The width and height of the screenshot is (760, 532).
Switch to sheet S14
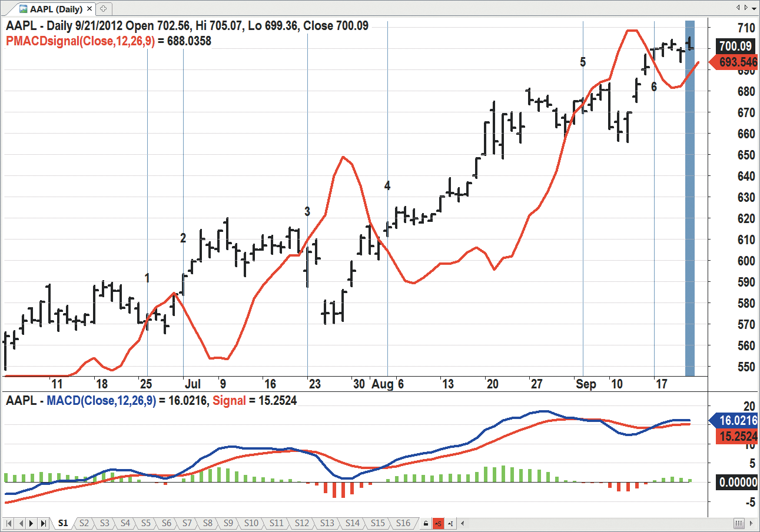pos(353,523)
